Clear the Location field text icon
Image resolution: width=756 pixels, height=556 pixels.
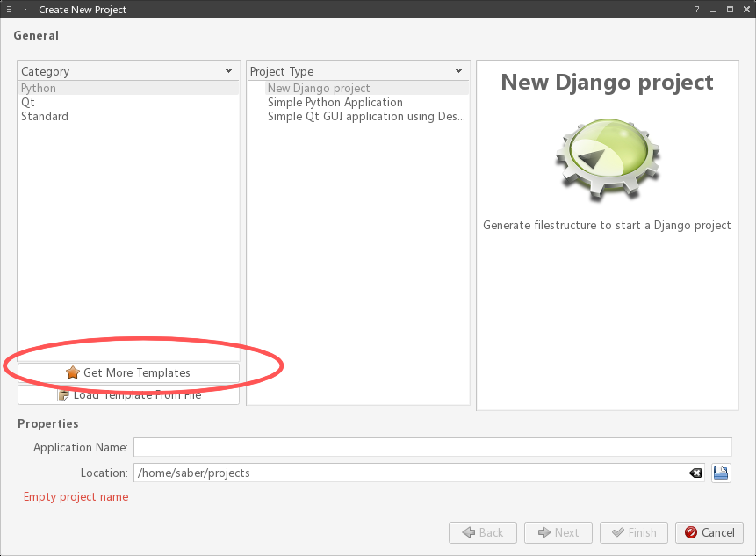point(695,473)
